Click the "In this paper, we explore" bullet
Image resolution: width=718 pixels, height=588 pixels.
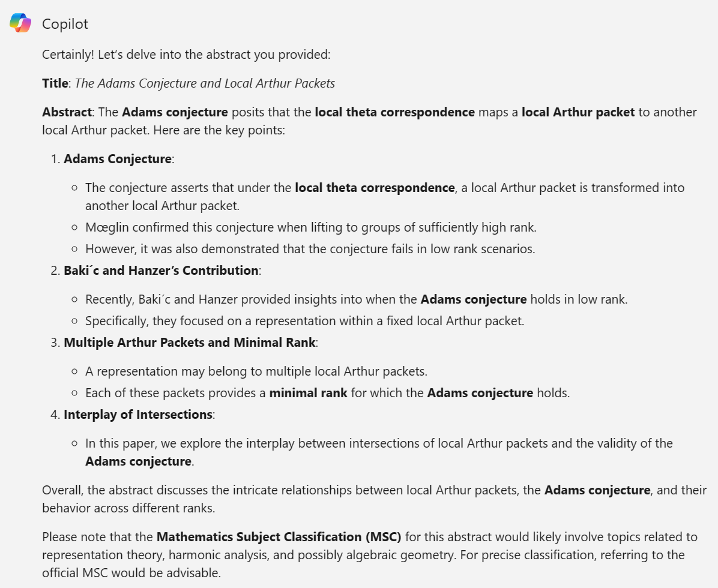(x=378, y=443)
